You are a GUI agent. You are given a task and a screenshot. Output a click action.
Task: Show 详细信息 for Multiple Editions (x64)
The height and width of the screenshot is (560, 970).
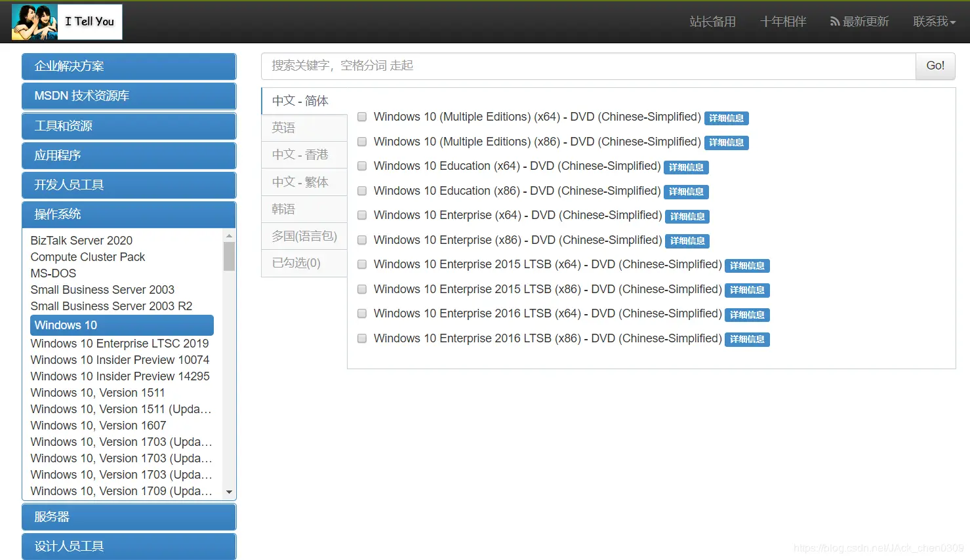click(727, 118)
